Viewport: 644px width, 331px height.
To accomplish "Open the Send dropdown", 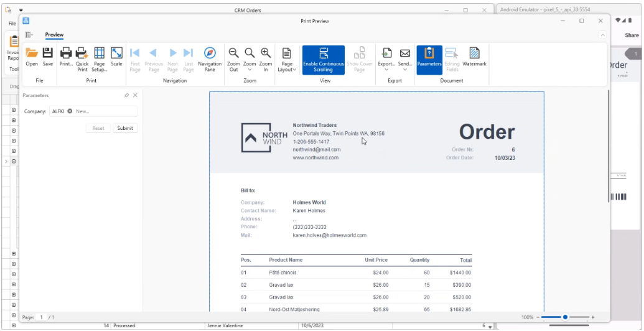I will [x=405, y=59].
